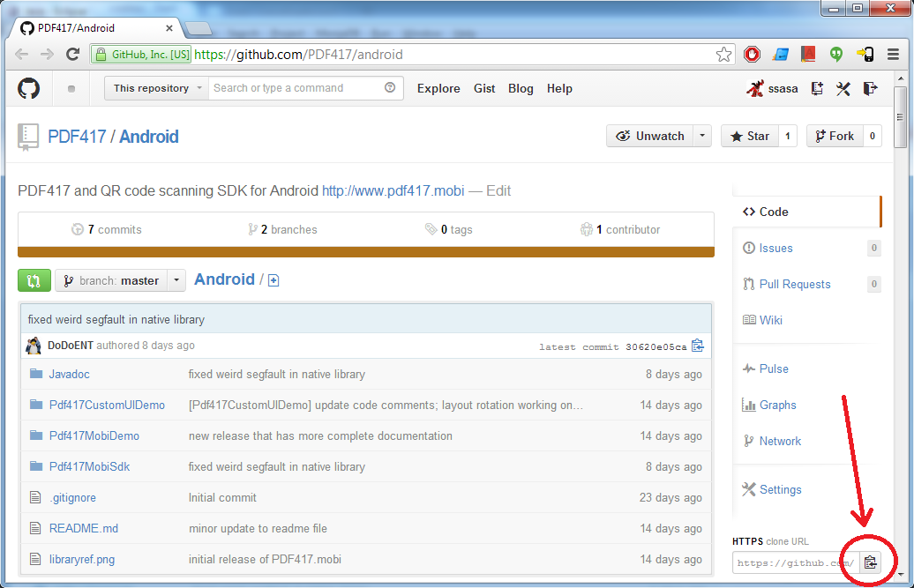Fork the repository
The image size is (914, 588).
(835, 136)
